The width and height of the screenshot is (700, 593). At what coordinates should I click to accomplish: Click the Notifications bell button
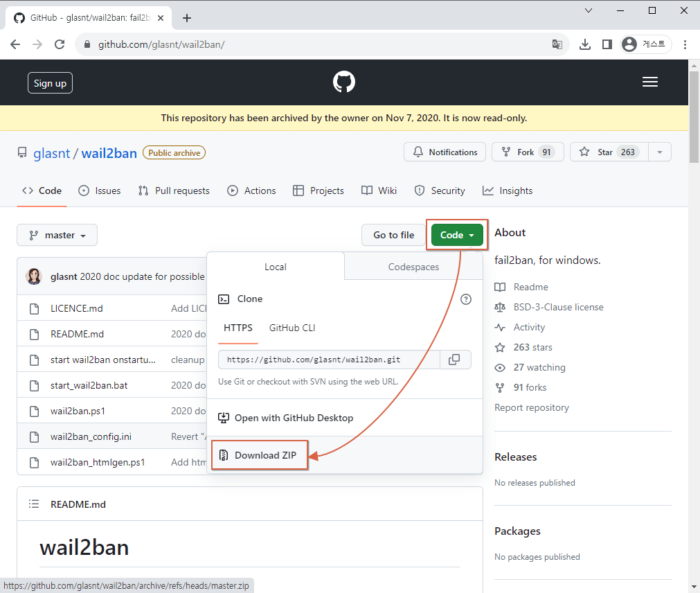point(445,152)
